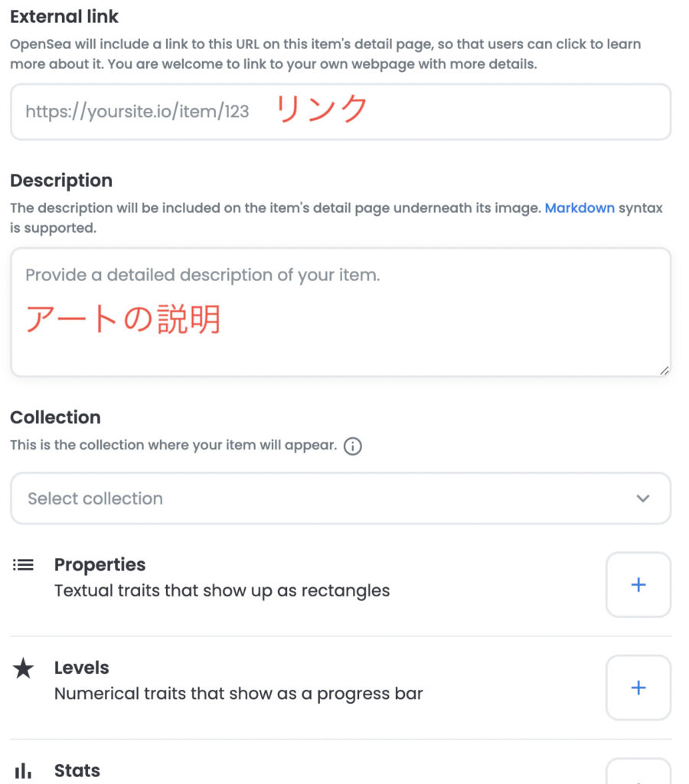The height and width of the screenshot is (784, 689).
Task: Click "Textual traits that show up as rectangles"
Action: tap(222, 591)
